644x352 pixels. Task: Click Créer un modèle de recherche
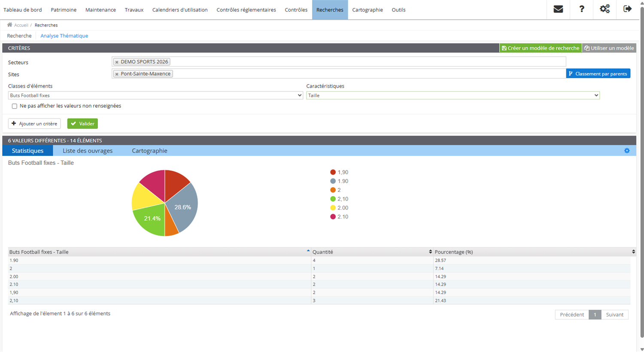pos(541,48)
